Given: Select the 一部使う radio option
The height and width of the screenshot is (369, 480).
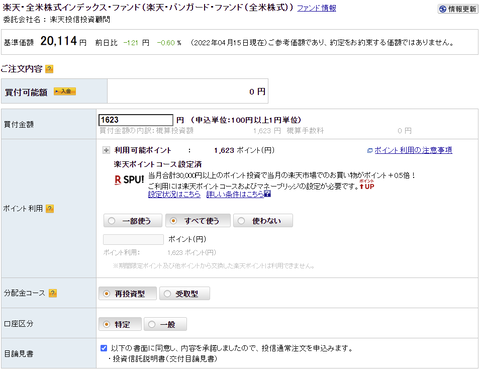Looking at the screenshot, I should [133, 221].
